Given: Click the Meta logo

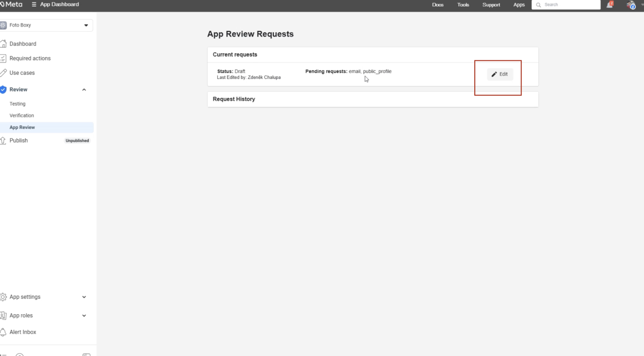Looking at the screenshot, I should click(x=11, y=4).
